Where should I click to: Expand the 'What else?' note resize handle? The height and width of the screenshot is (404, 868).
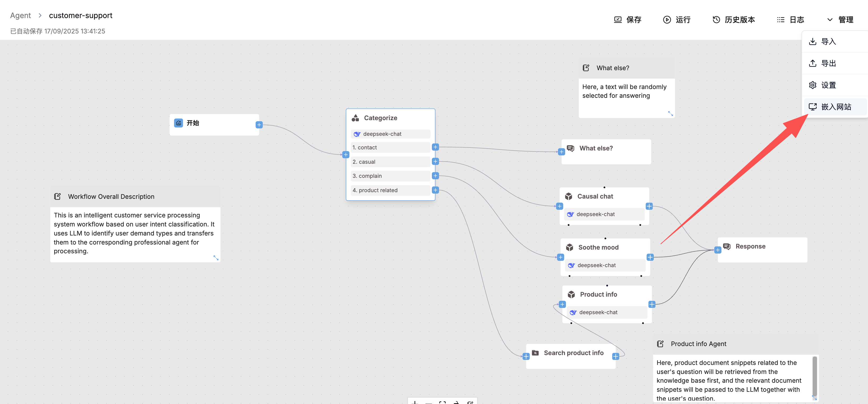pyautogui.click(x=671, y=113)
